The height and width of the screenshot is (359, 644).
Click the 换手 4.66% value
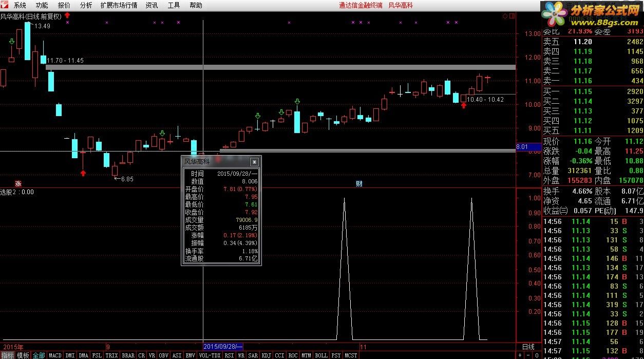tap(581, 191)
